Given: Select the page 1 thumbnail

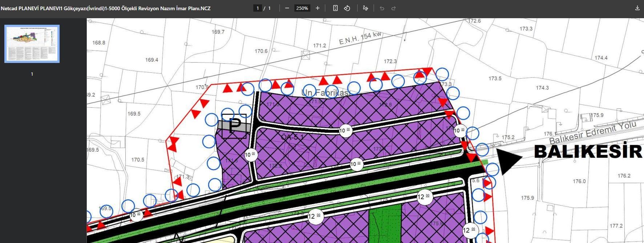Looking at the screenshot, I should [32, 44].
